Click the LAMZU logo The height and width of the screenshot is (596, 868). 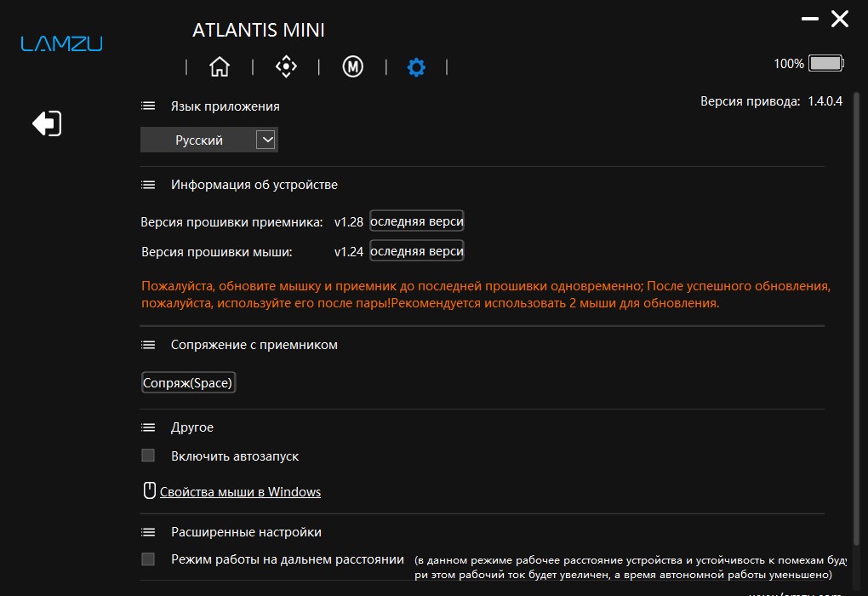pos(61,43)
